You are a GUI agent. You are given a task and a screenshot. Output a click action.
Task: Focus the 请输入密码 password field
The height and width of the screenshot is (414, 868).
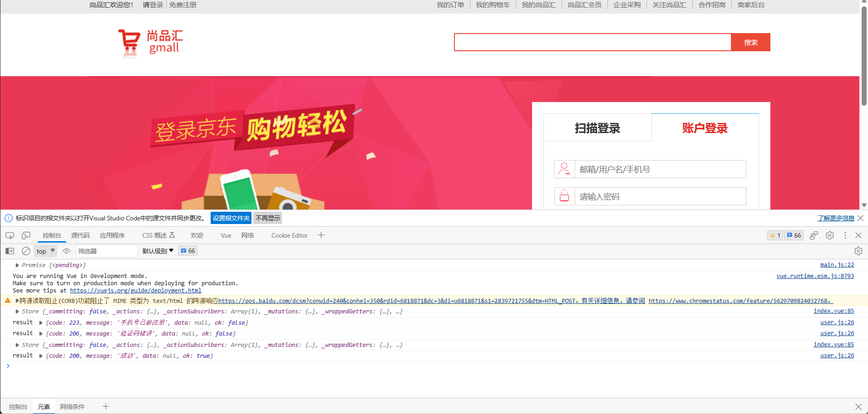[660, 196]
